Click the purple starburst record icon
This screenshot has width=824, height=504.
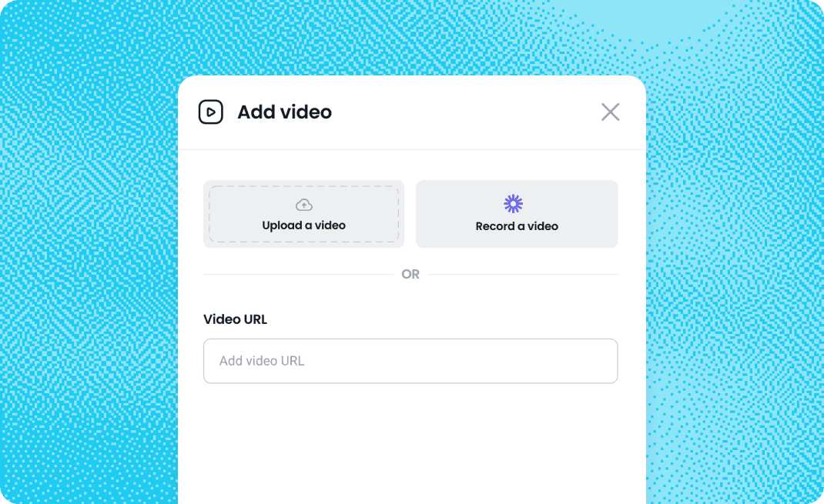pyautogui.click(x=514, y=204)
